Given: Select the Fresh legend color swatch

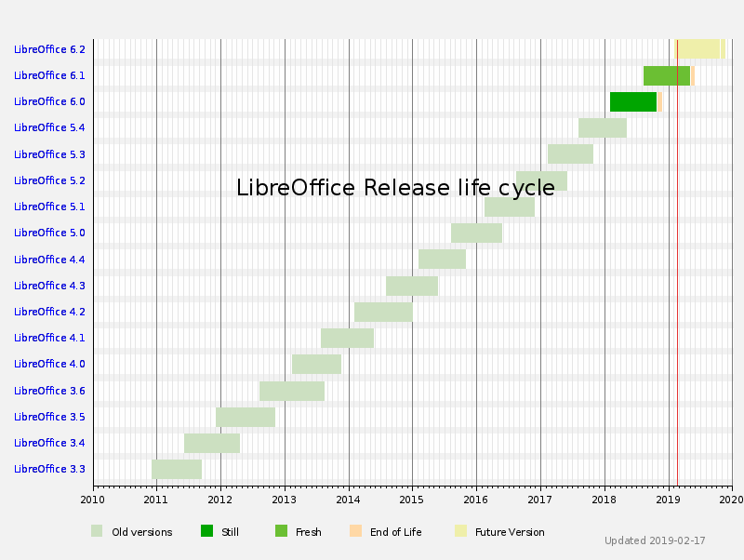Looking at the screenshot, I should pyautogui.click(x=281, y=531).
